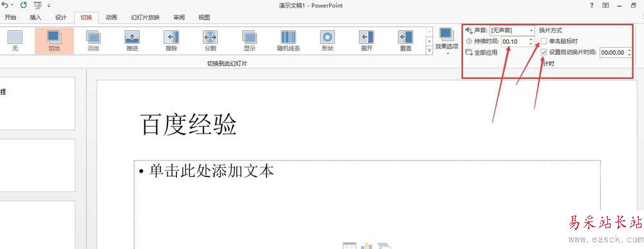Click the insert chart placeholder icon

pyautogui.click(x=366, y=246)
